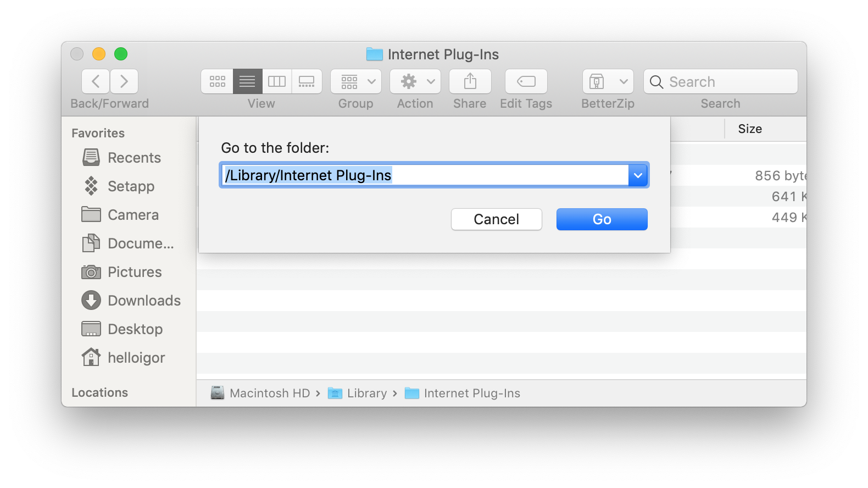Viewport: 868px width, 488px height.
Task: Click the Go to the folder path field
Action: tap(425, 175)
